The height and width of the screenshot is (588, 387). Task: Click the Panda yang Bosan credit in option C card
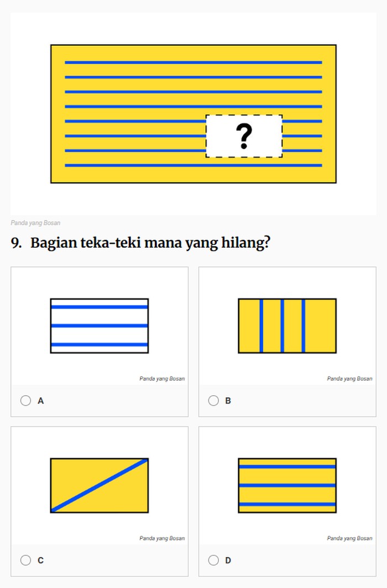click(162, 538)
